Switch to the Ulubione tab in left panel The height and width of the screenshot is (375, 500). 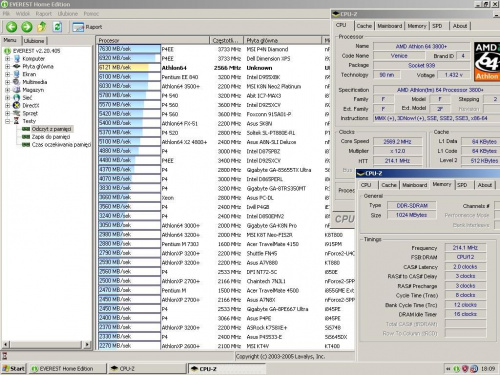(x=34, y=41)
